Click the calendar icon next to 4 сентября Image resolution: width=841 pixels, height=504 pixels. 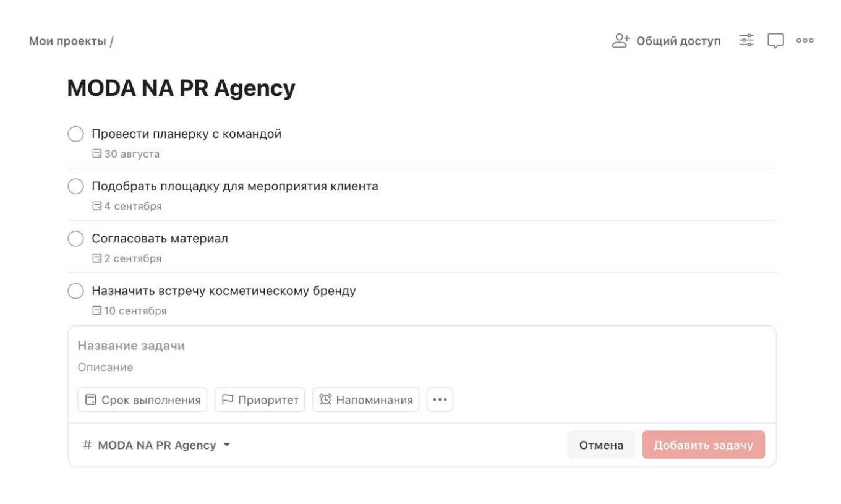point(96,207)
